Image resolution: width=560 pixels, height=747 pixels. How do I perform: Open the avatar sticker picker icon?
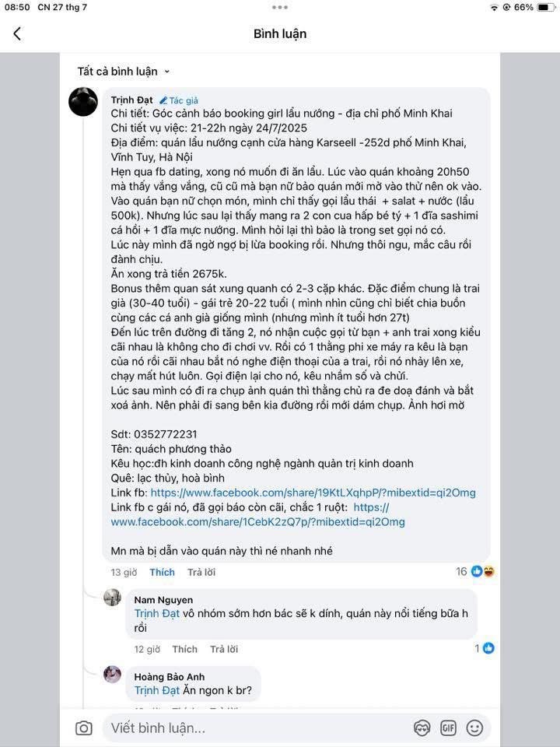pos(422,728)
